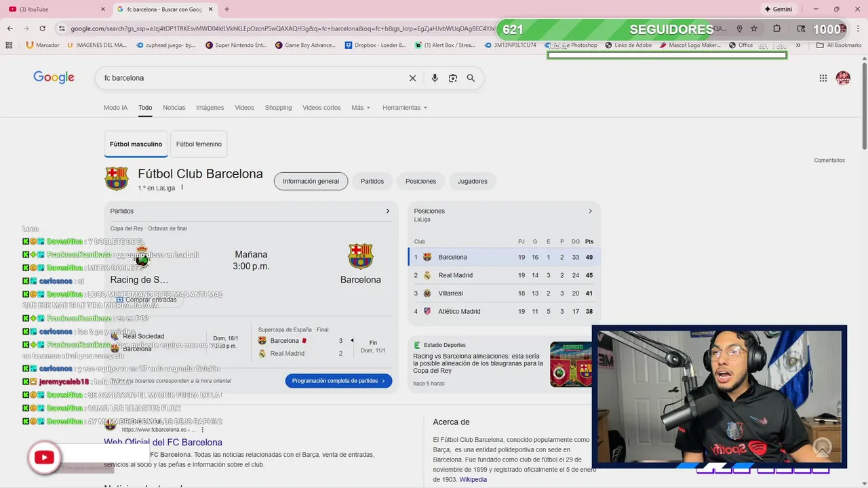Viewport: 868px width, 488px height.
Task: Open the Chrome apps grid in bookmarks bar
Action: point(9,45)
